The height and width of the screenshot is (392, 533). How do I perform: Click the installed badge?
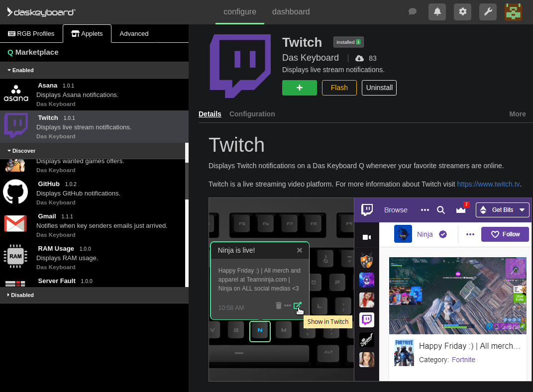tap(348, 42)
